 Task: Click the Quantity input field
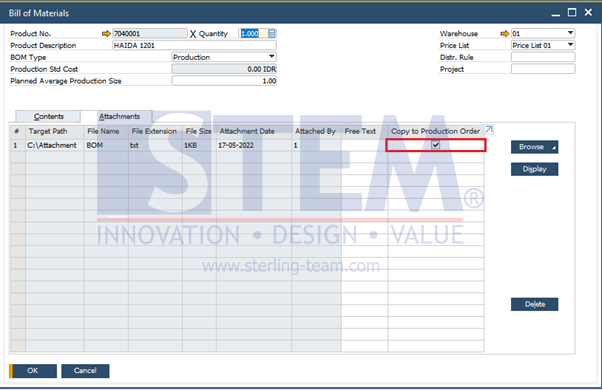click(x=253, y=34)
